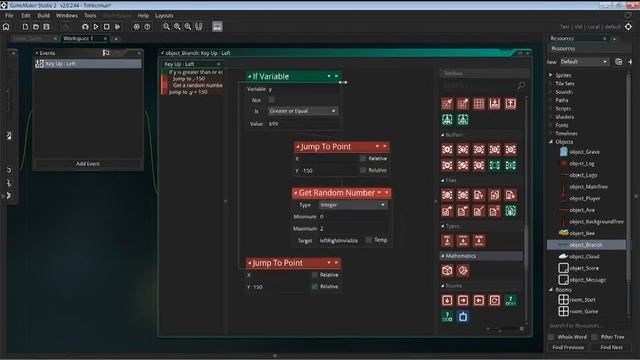Click the toolbox zoom slider at bottom
The width and height of the screenshot is (640, 360).
click(x=504, y=329)
